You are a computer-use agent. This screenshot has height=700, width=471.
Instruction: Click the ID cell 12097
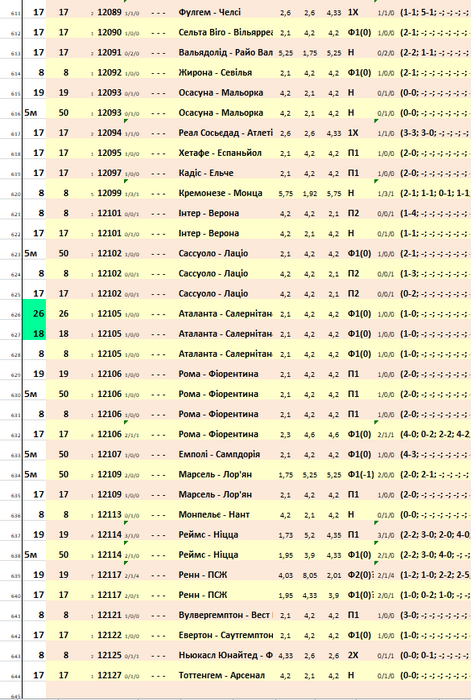109,173
